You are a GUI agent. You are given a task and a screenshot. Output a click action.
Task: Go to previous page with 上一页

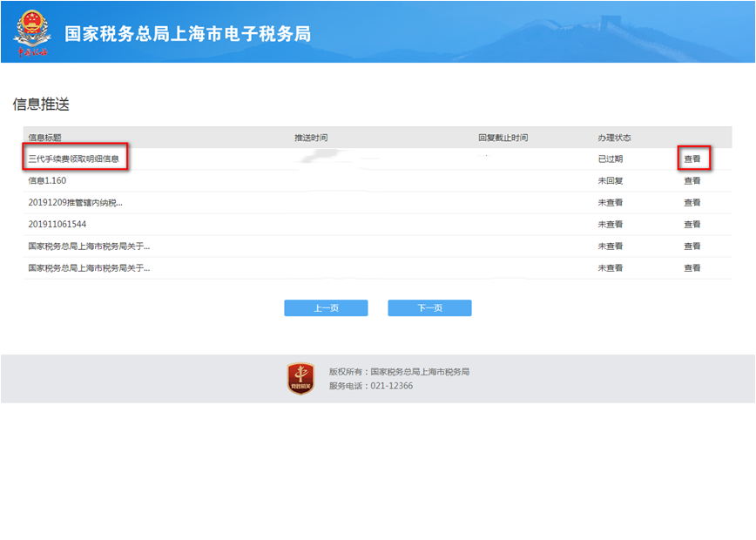click(326, 308)
